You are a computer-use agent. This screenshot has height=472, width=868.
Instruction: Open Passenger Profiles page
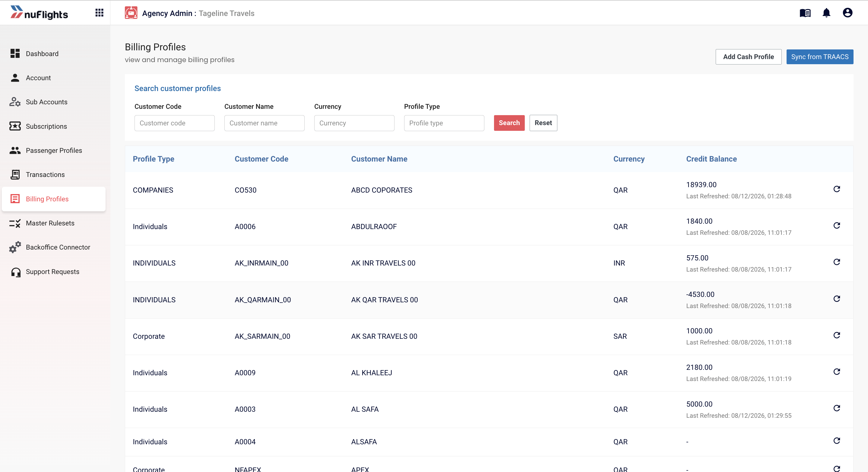click(x=54, y=150)
